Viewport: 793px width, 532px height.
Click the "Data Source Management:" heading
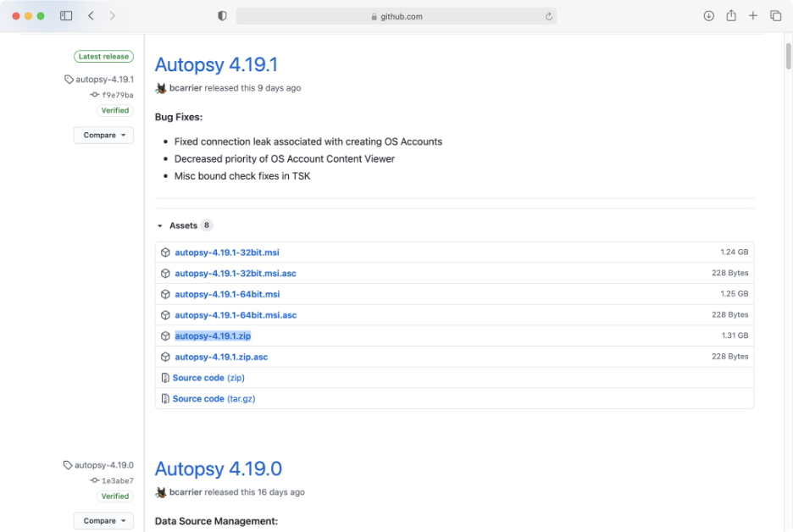(x=216, y=521)
